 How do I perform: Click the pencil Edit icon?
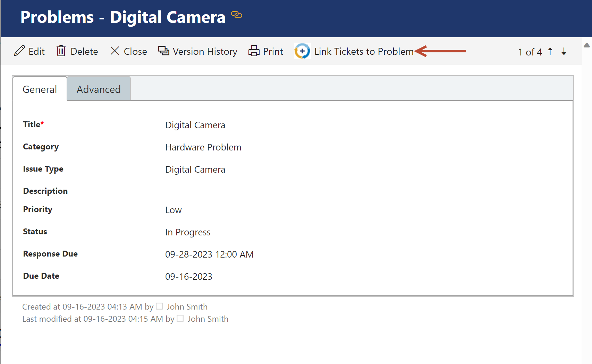point(19,51)
